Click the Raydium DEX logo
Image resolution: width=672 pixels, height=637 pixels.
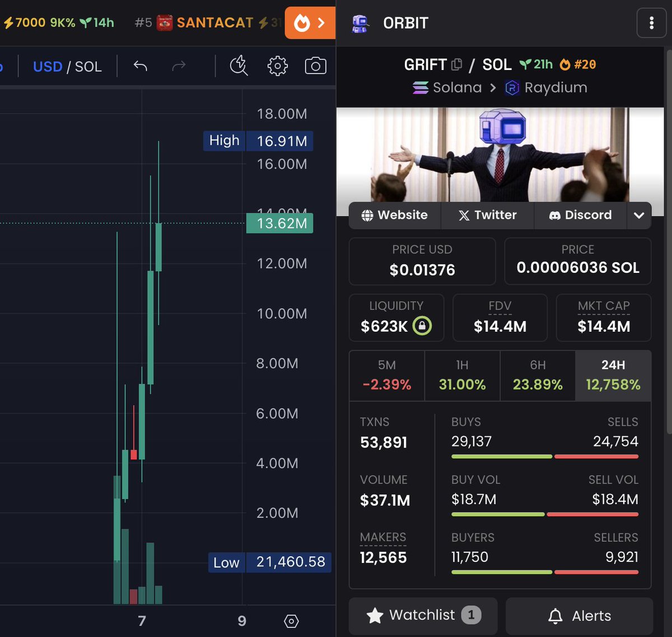(512, 88)
